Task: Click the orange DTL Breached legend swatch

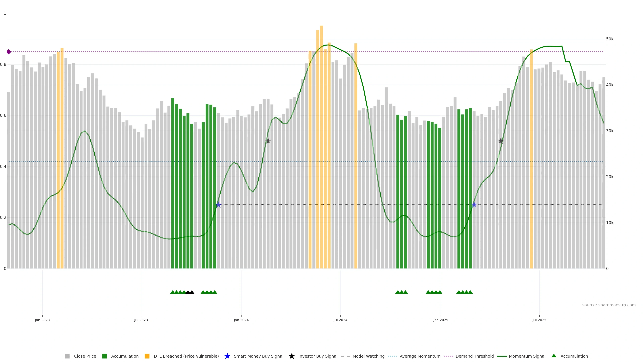Action: coord(147,356)
